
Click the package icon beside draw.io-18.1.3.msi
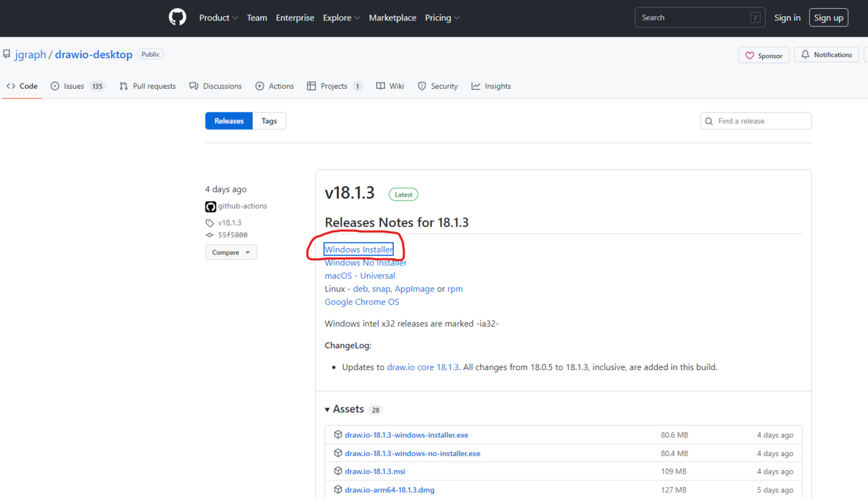(x=338, y=471)
